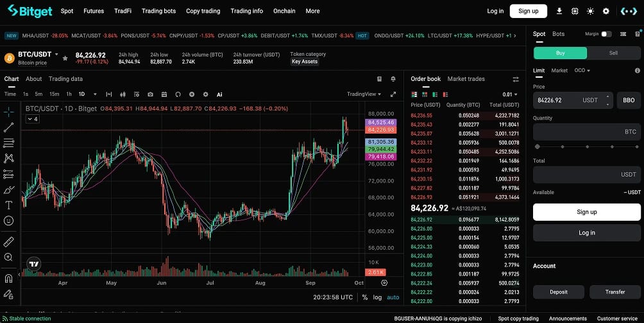Screen dimensions: 644x323
Task: Add BTC/USDT to favorites star
Action: [65, 58]
